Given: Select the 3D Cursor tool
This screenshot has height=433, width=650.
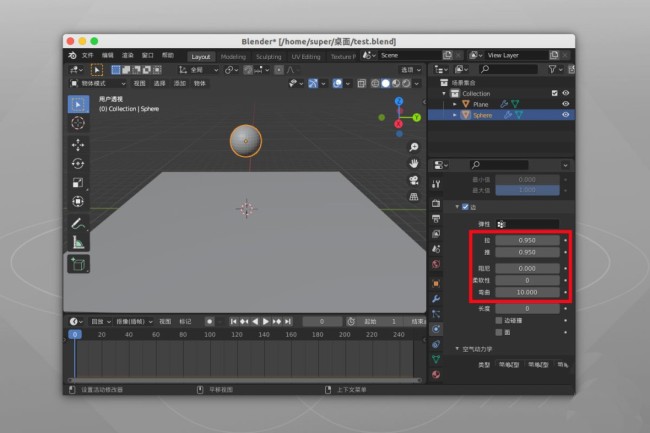Looking at the screenshot, I should point(78,123).
